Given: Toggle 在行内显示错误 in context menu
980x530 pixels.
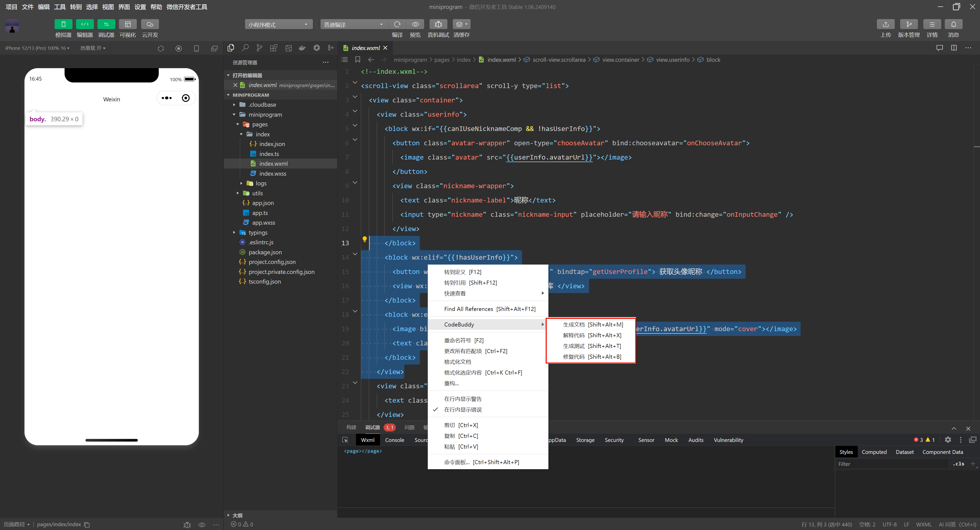Looking at the screenshot, I should (463, 409).
